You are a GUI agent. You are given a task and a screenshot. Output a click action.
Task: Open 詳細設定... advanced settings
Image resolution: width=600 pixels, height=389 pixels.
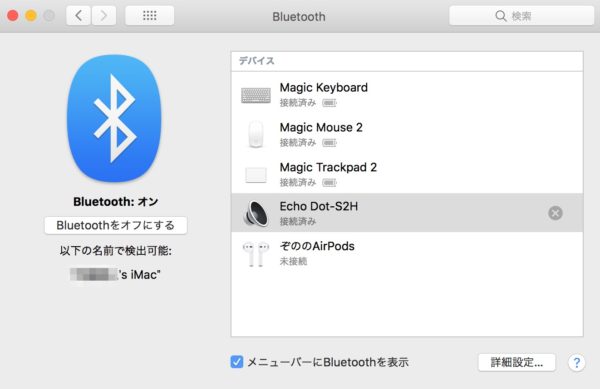517,362
